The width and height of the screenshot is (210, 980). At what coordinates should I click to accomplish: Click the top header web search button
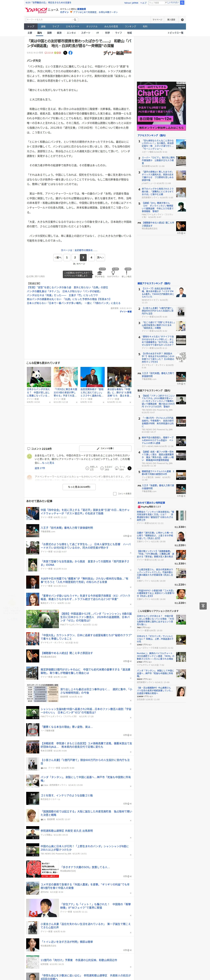click(182, 3)
